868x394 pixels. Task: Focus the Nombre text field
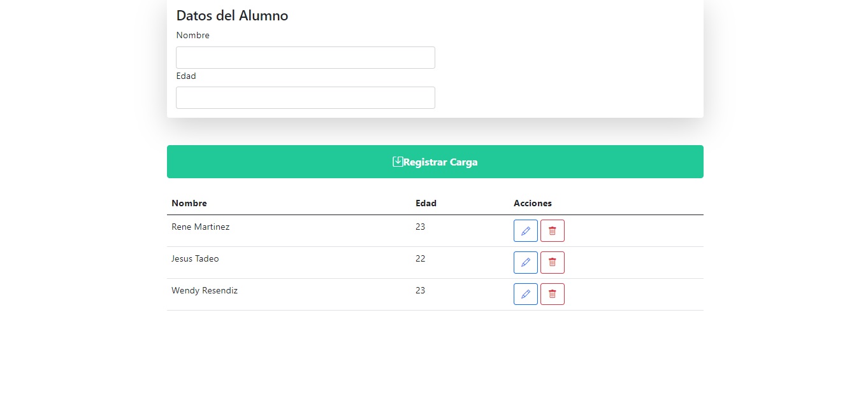[x=305, y=57]
